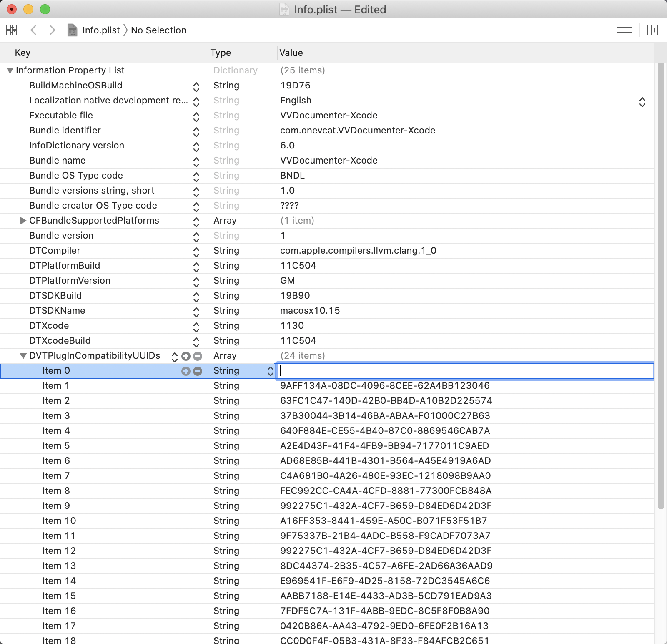Image resolution: width=667 pixels, height=644 pixels.
Task: Add an editor with the split button
Action: [x=652, y=30]
